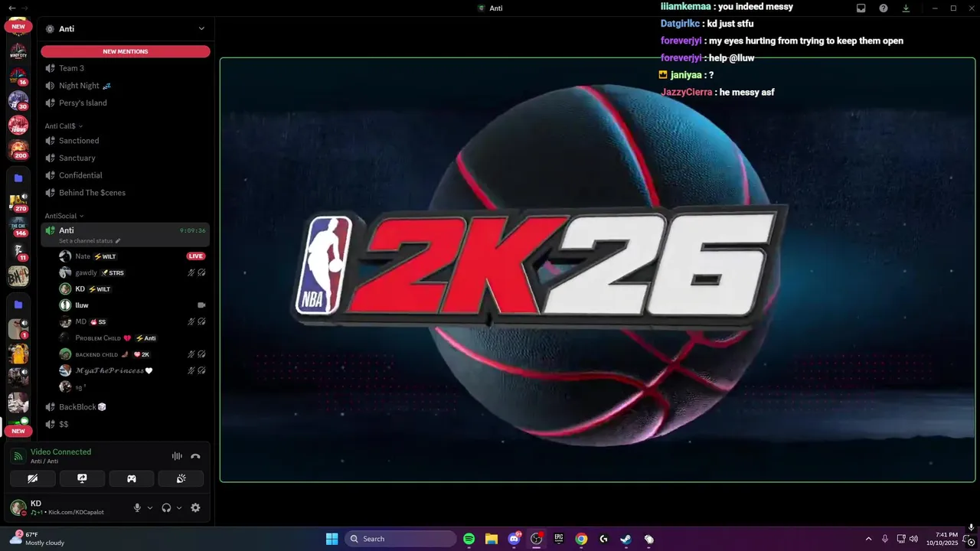Image resolution: width=980 pixels, height=551 pixels.
Task: Open headphone output options arrow
Action: pyautogui.click(x=179, y=507)
